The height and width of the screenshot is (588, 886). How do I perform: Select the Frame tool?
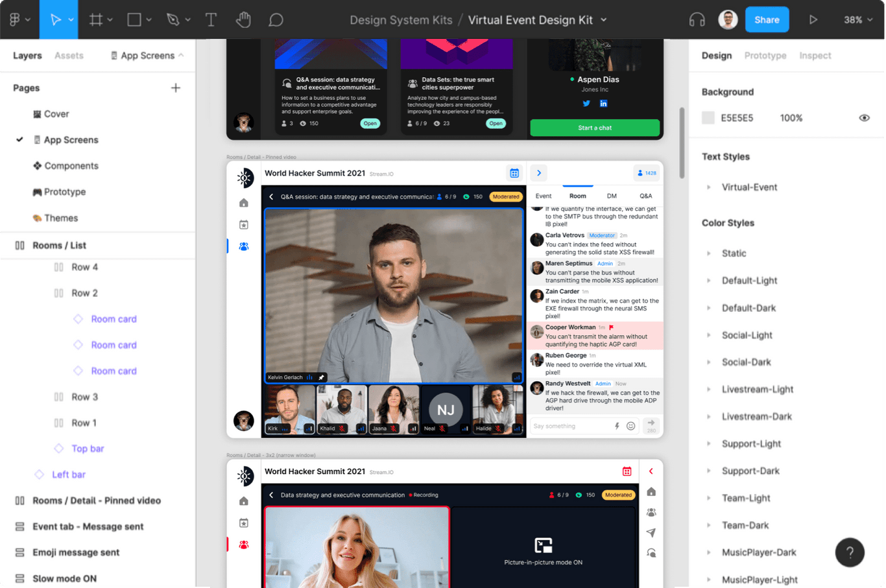point(95,19)
